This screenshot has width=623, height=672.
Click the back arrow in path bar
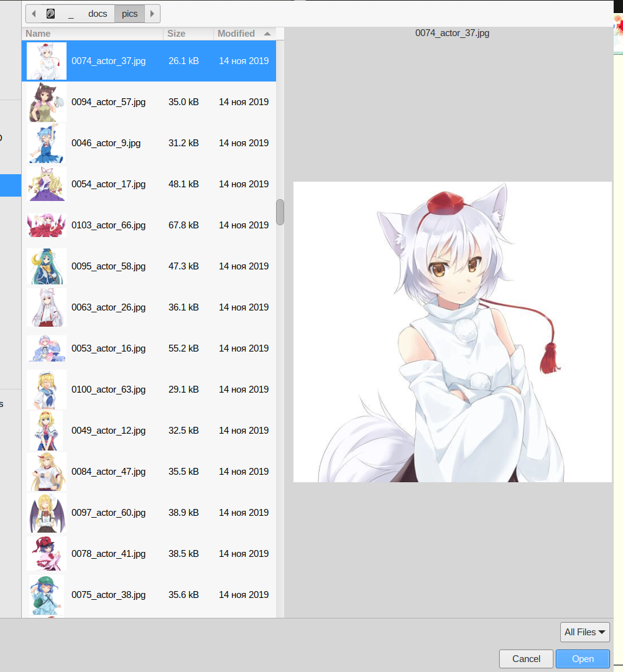pos(34,14)
